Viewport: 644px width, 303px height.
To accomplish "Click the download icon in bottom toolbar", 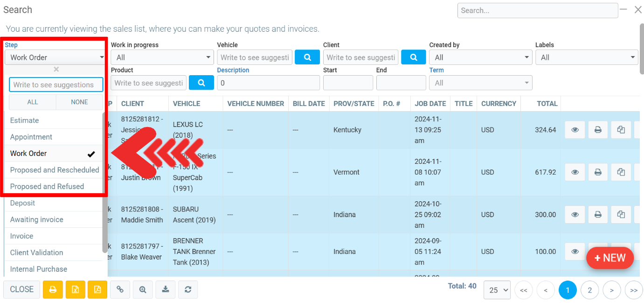I will click(x=166, y=289).
